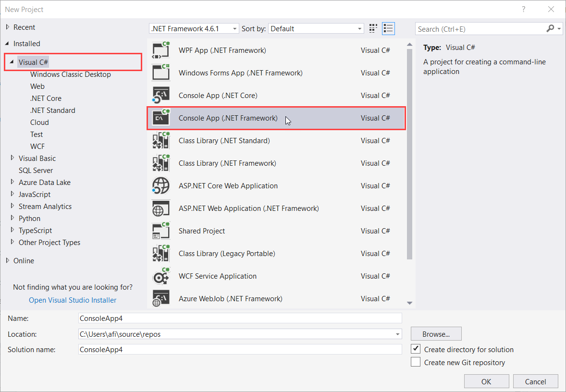Open the search options dropdown arrow
Viewport: 566px width, 392px height.
559,28
